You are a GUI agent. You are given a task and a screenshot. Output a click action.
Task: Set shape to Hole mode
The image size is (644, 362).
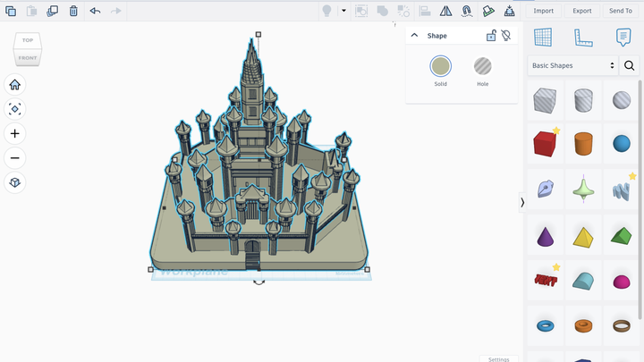click(483, 66)
